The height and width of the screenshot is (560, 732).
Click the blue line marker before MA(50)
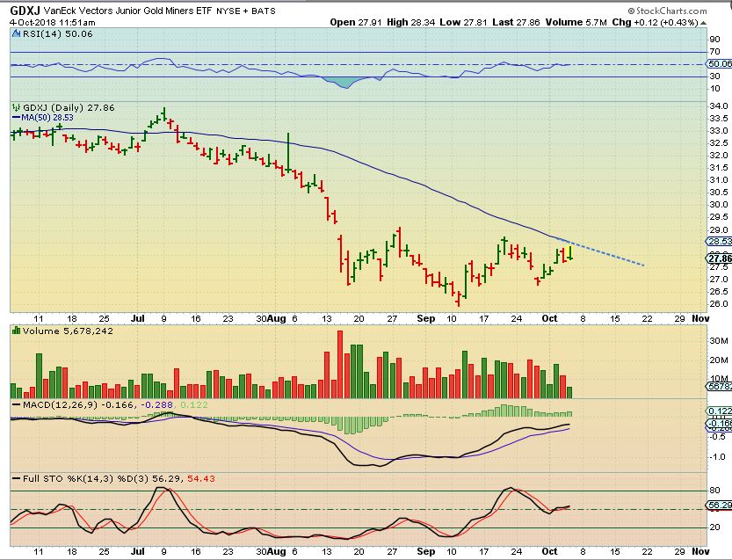click(17, 117)
